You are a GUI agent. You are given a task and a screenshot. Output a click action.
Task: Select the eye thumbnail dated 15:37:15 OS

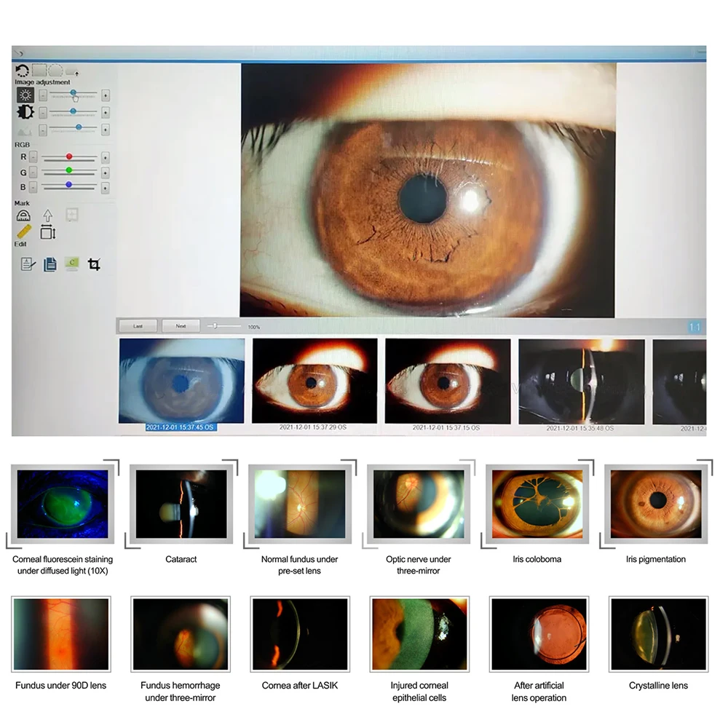click(448, 381)
